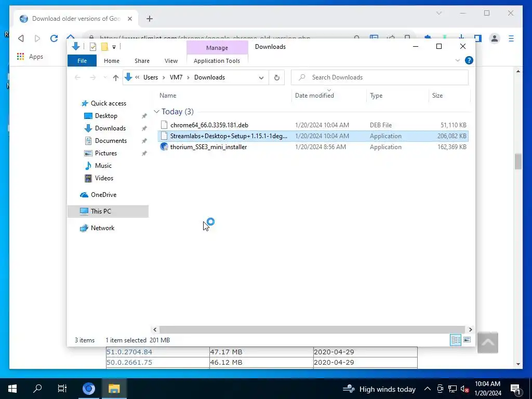
Task: Switch to the Share ribbon tab
Action: [142, 61]
